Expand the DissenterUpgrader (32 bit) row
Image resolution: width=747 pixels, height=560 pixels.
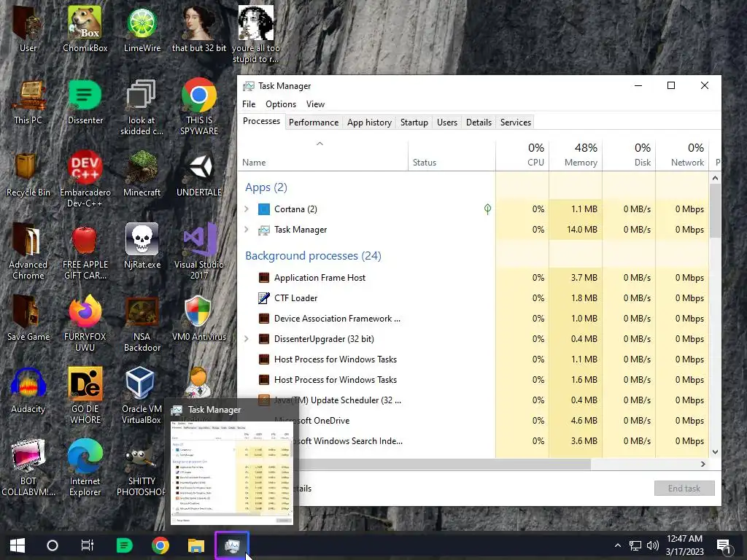(247, 339)
